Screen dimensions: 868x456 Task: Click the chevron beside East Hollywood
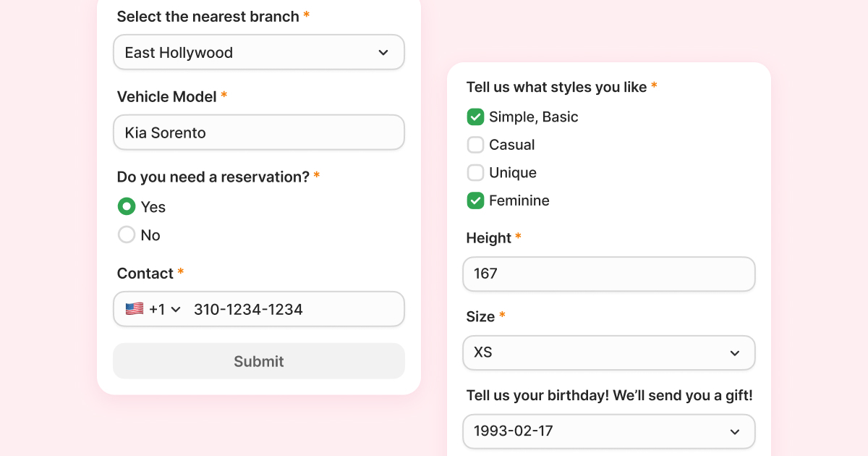click(x=383, y=53)
